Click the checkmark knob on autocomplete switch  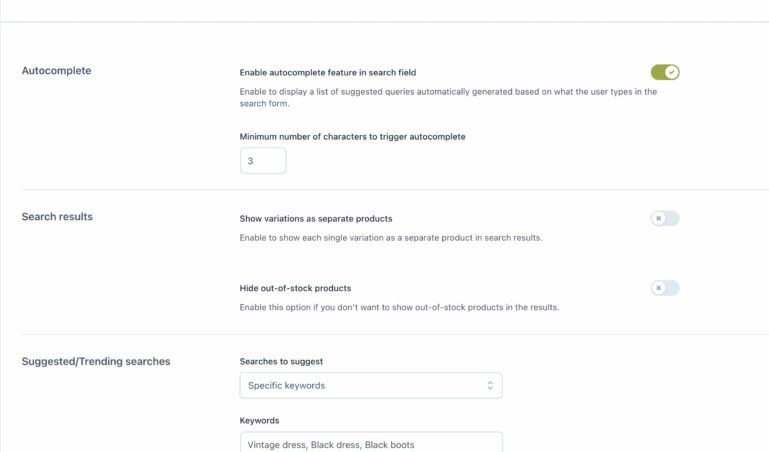(x=672, y=72)
